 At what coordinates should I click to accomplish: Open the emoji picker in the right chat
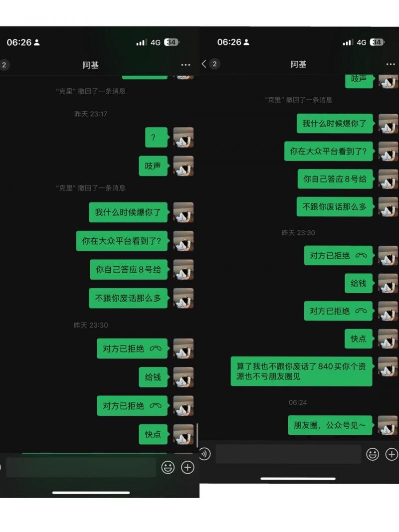click(x=372, y=454)
